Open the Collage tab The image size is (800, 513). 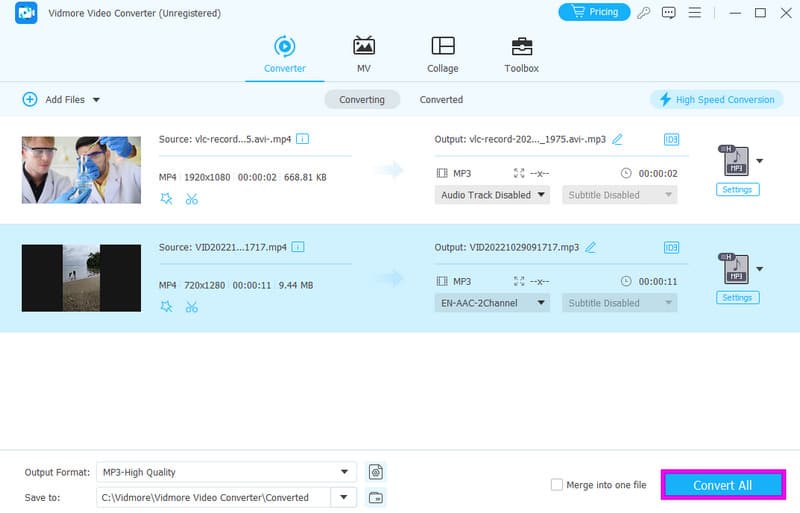click(442, 54)
